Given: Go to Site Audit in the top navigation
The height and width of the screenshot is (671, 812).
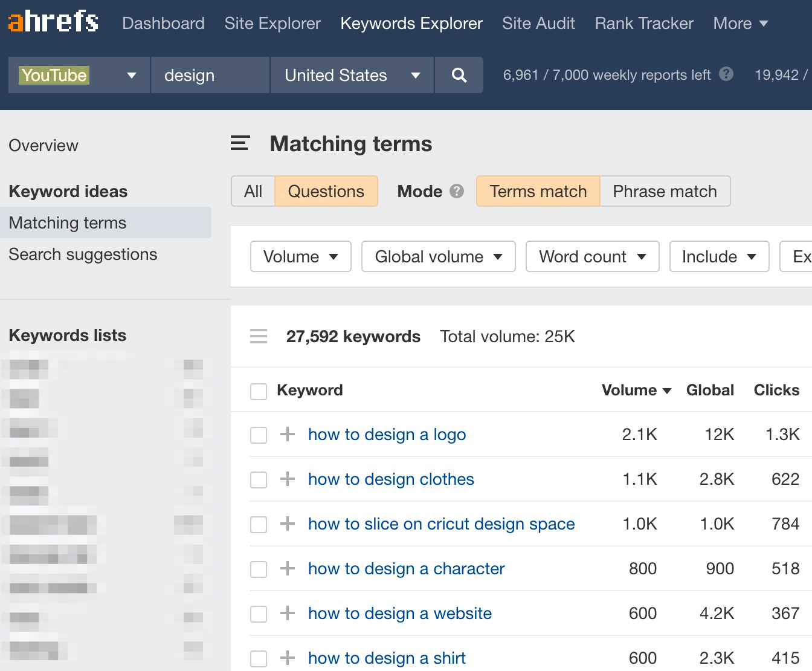Looking at the screenshot, I should (x=538, y=23).
